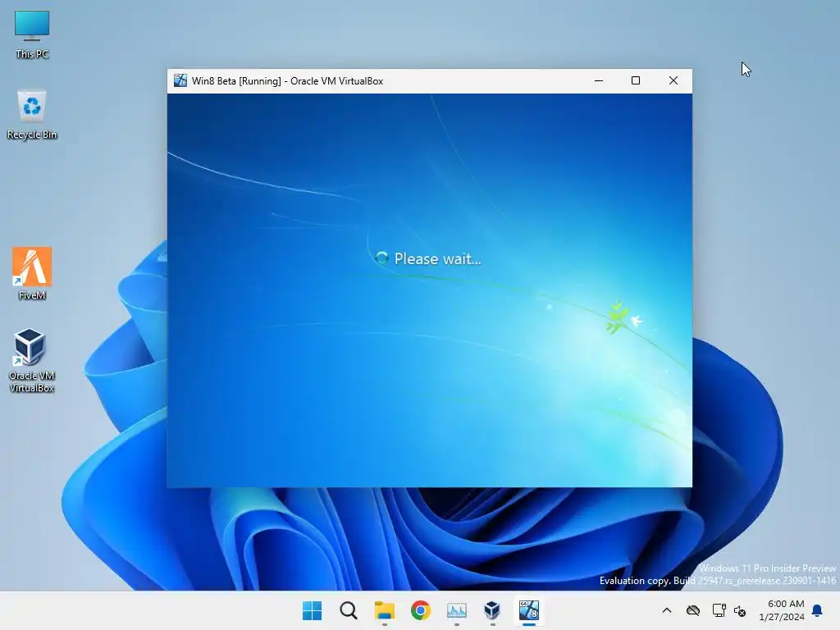Image resolution: width=840 pixels, height=630 pixels.
Task: Close the Win8 Beta VirtualBox window
Action: click(673, 80)
